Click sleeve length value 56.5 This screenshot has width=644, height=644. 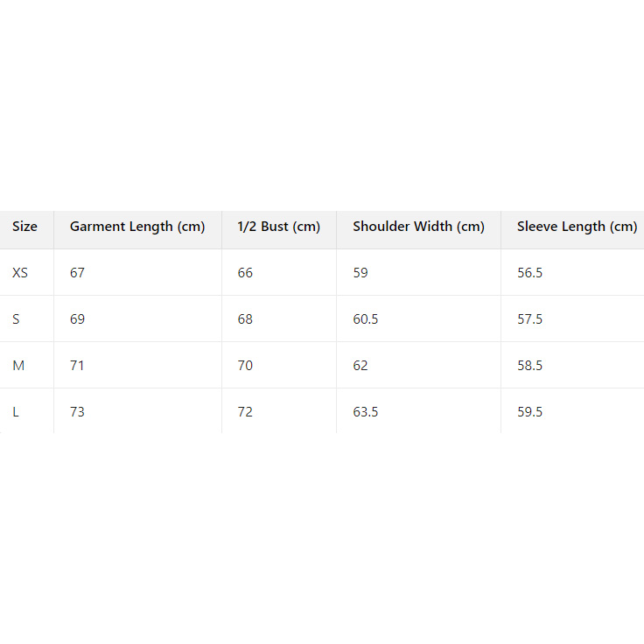(x=530, y=273)
